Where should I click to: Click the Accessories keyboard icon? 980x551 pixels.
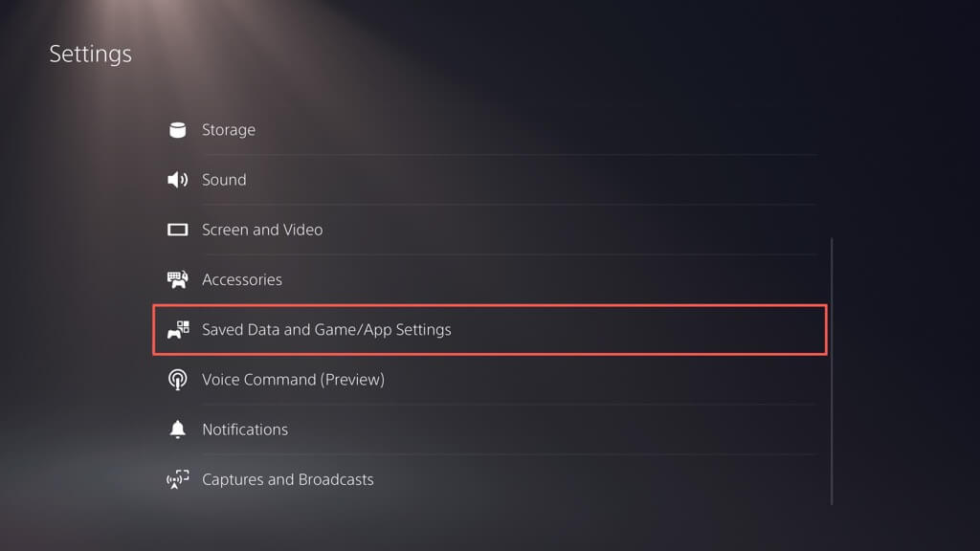coord(177,279)
